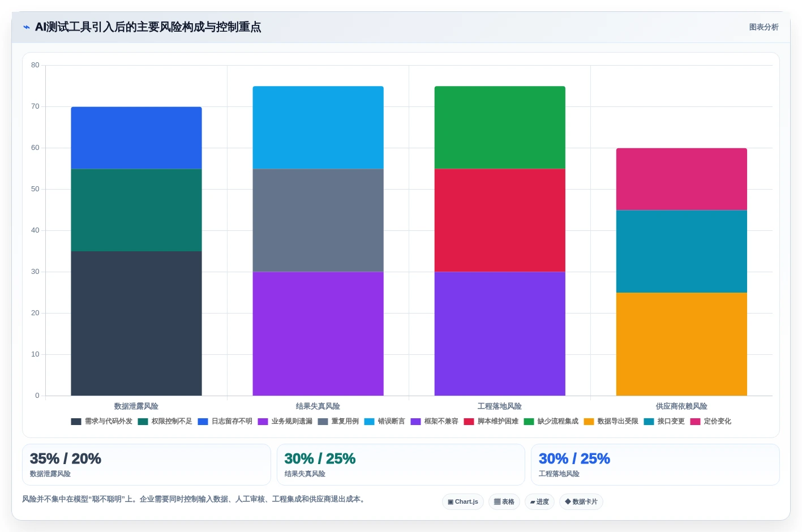Click the green top segment of 工程落地风险 bar
Image resolution: width=802 pixels, height=532 pixels.
(x=500, y=127)
